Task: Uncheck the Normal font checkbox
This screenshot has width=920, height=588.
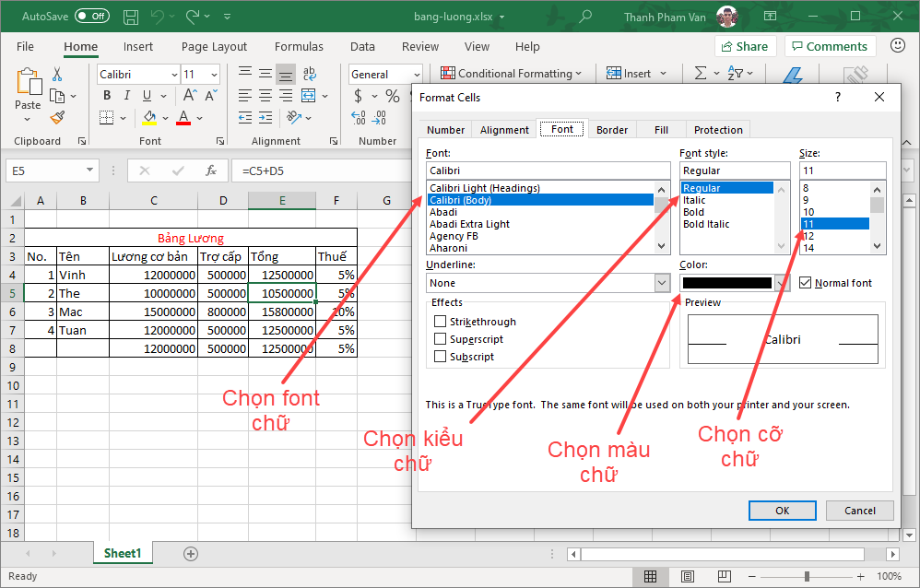Action: pos(805,283)
